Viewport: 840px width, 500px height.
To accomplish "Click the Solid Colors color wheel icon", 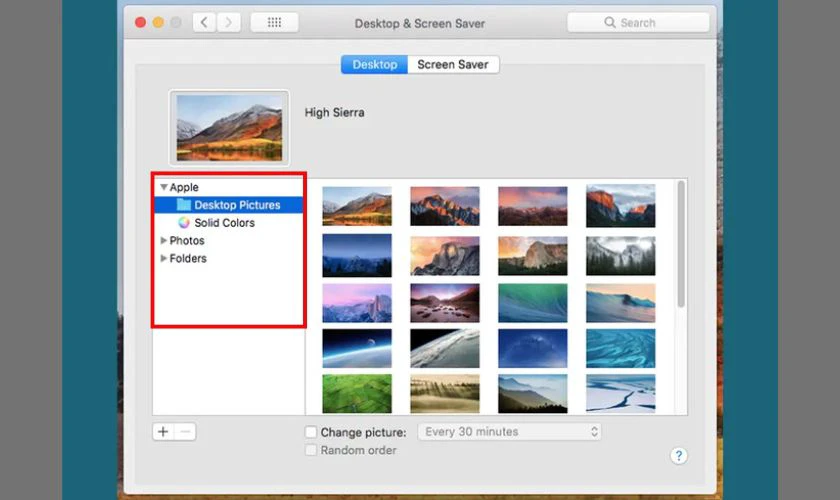I will click(x=184, y=222).
